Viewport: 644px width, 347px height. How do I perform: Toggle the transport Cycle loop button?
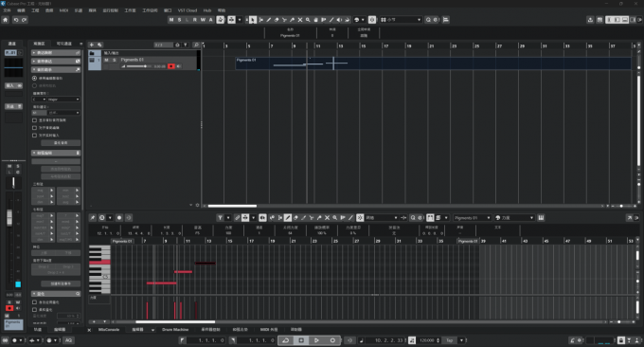pos(285,340)
